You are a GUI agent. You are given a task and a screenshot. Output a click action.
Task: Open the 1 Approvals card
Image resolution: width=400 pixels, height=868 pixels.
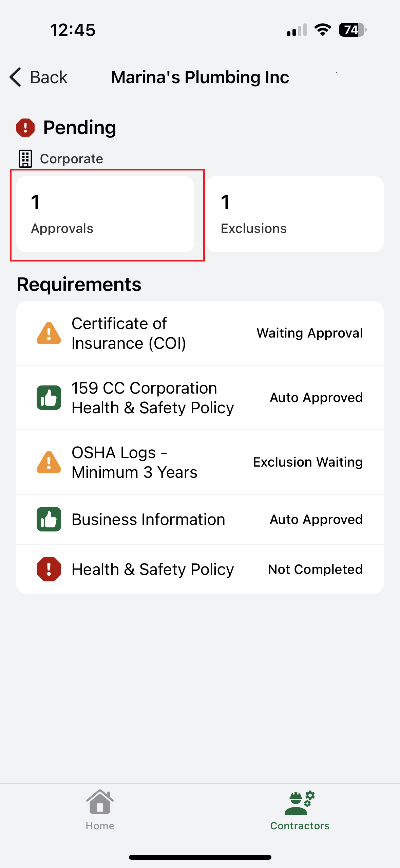[x=105, y=214]
